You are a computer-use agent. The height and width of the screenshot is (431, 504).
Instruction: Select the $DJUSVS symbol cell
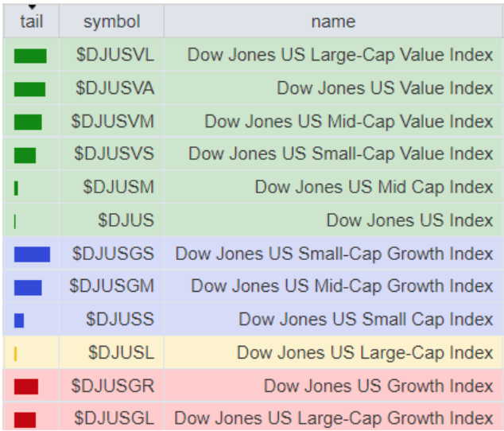[114, 154]
